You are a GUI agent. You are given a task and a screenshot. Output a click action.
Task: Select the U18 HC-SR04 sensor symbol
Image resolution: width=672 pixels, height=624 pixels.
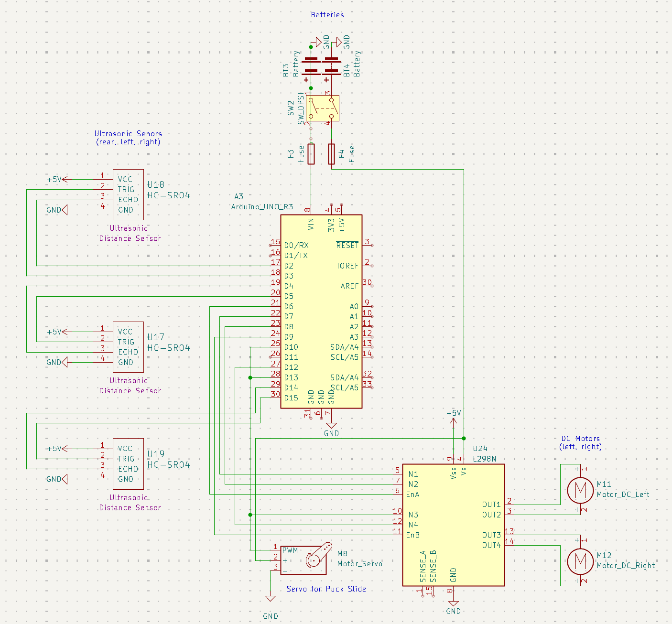coord(128,194)
